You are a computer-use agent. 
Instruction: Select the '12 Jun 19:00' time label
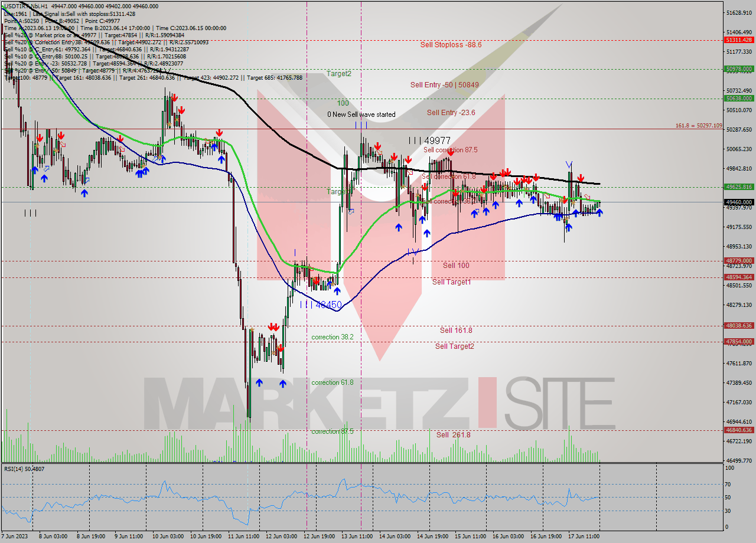pos(318,537)
